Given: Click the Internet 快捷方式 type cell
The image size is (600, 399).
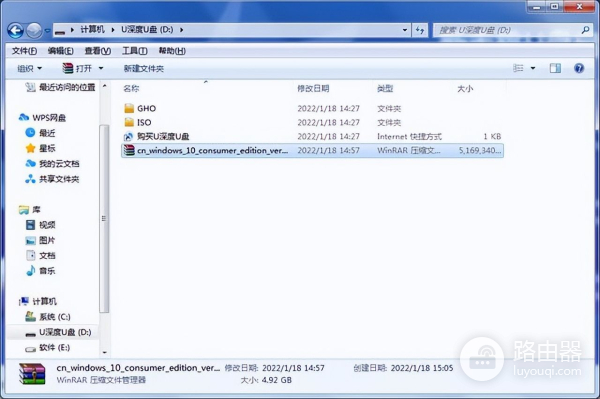Looking at the screenshot, I should click(409, 137).
